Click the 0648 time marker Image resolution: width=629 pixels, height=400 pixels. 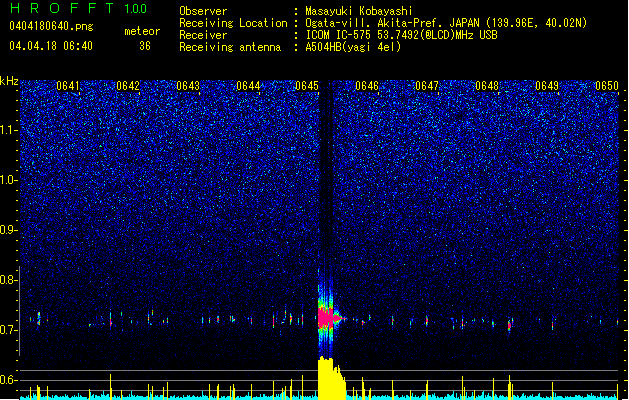[487, 86]
